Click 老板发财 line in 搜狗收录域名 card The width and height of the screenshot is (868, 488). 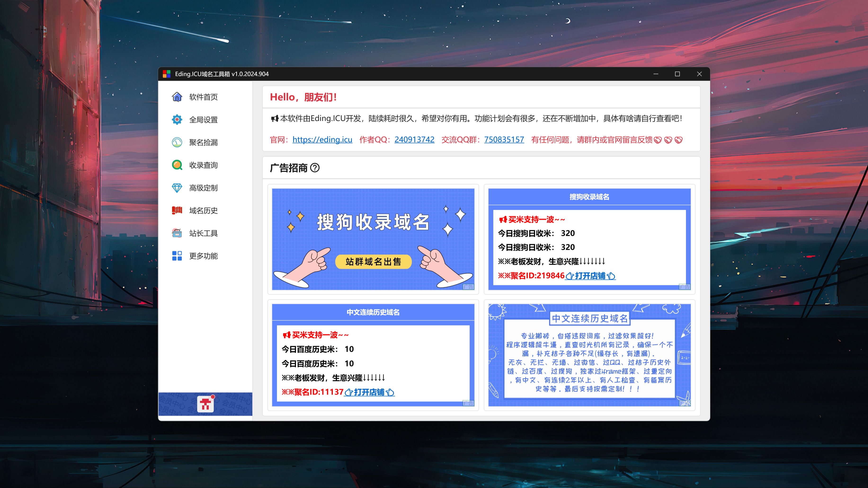tap(552, 261)
